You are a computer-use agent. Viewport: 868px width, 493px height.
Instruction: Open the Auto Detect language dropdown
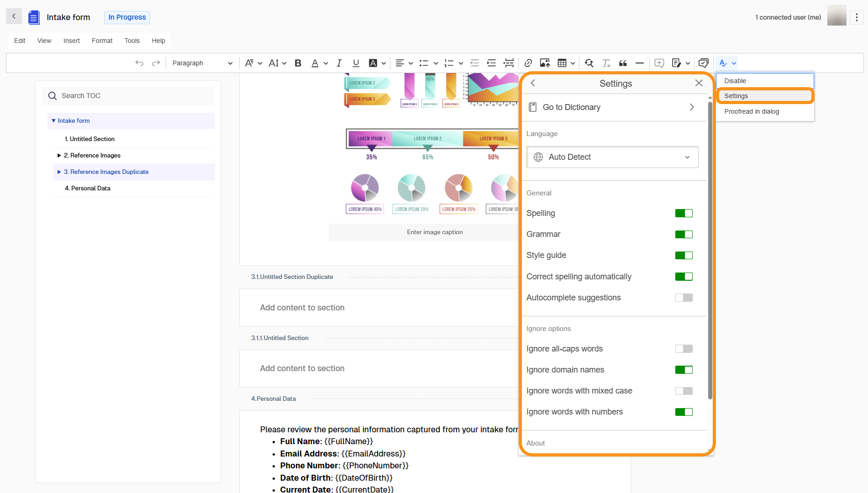[612, 157]
